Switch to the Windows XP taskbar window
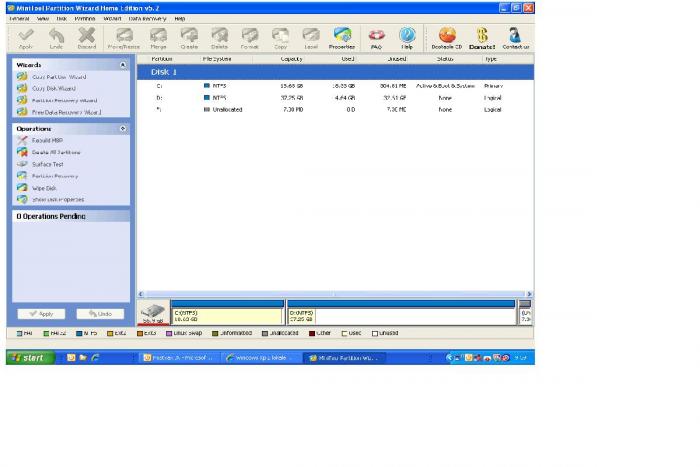 pos(261,358)
